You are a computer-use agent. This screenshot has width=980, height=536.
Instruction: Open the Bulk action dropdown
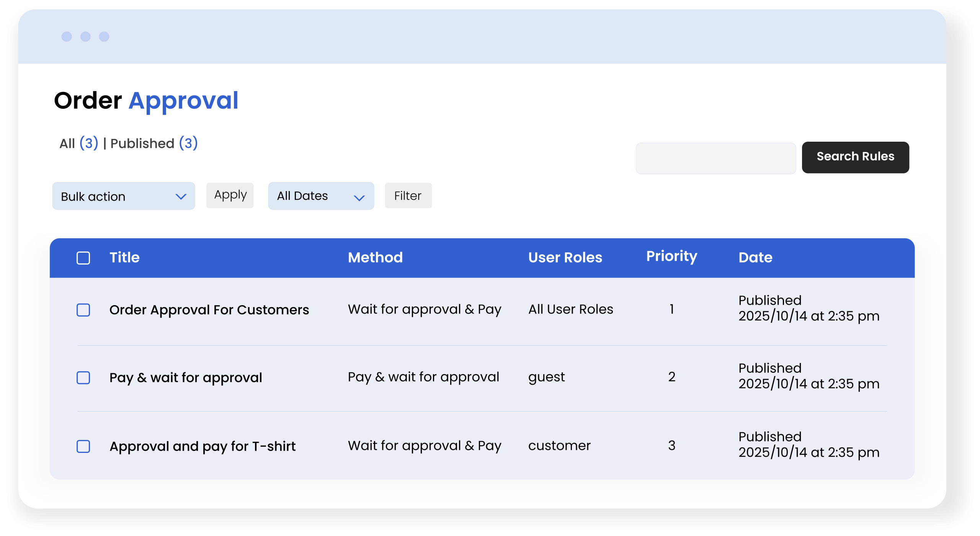coord(123,196)
